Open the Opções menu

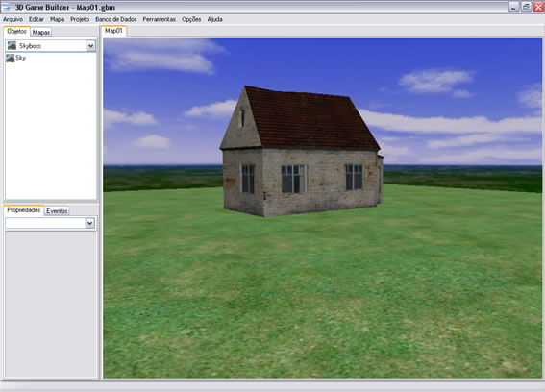pos(191,19)
